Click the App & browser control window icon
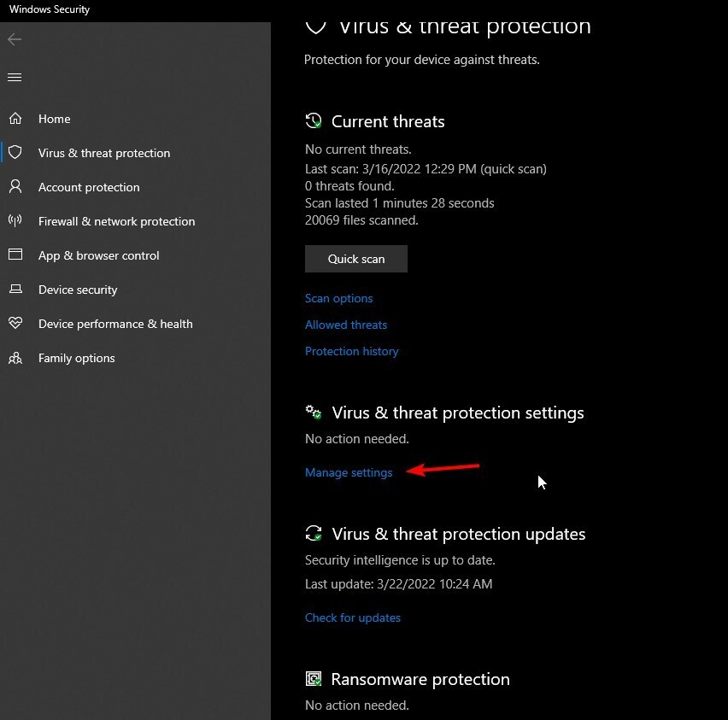Viewport: 728px width, 720px height. [x=15, y=255]
